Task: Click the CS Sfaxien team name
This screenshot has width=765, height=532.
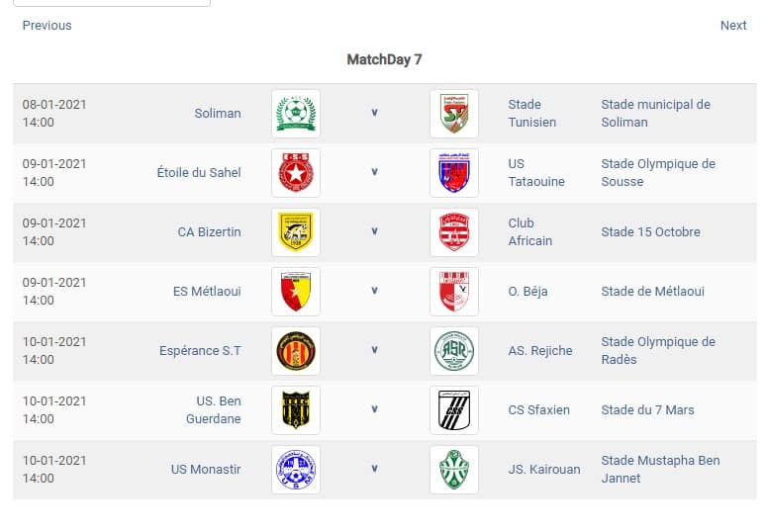Action: tap(538, 410)
